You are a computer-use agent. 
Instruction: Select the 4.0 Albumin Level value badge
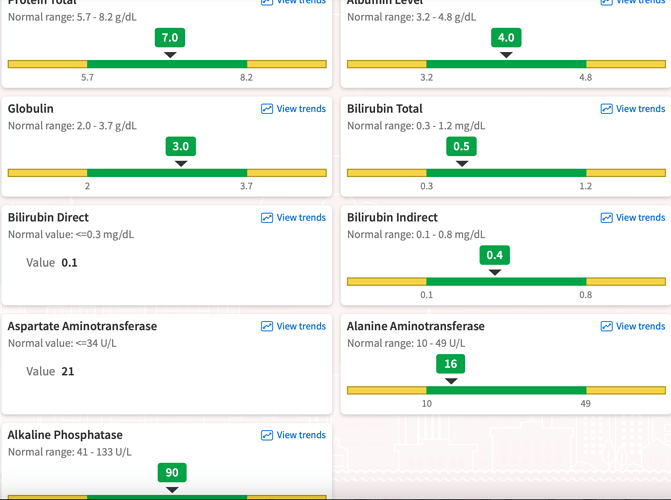[506, 38]
